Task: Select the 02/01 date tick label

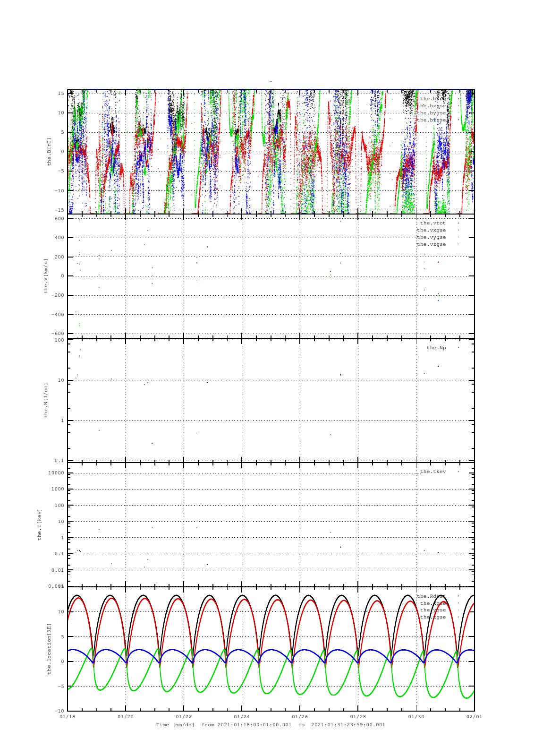Action: click(x=474, y=716)
